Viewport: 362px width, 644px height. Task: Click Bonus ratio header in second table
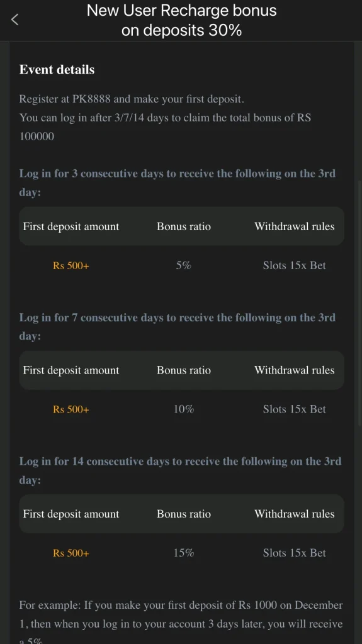[x=183, y=370]
